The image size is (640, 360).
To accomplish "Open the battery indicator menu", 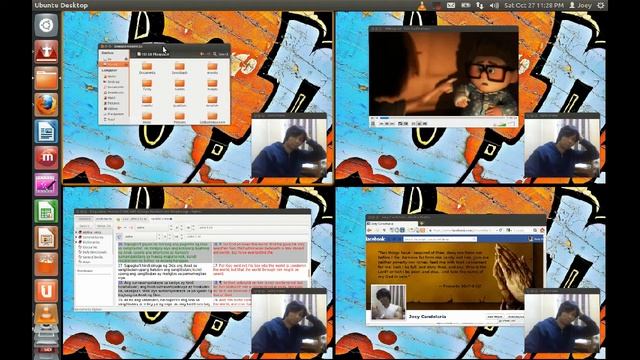I will coord(465,5).
